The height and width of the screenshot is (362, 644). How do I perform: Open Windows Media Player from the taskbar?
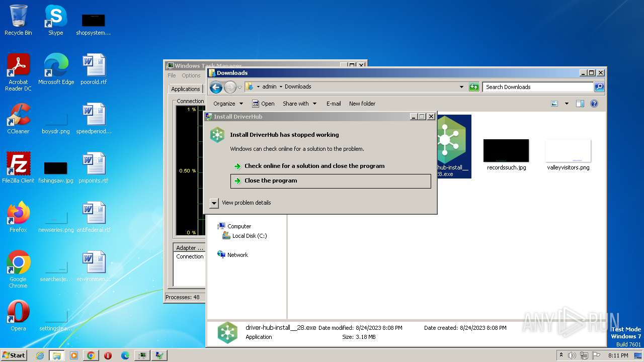(74, 355)
